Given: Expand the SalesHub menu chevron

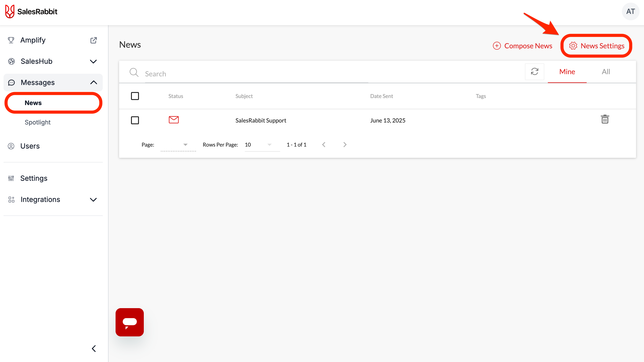Looking at the screenshot, I should point(93,62).
